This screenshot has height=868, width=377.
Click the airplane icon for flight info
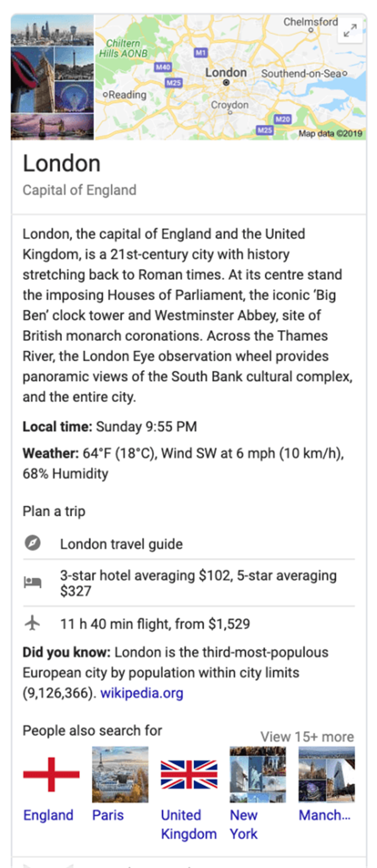[x=33, y=623]
